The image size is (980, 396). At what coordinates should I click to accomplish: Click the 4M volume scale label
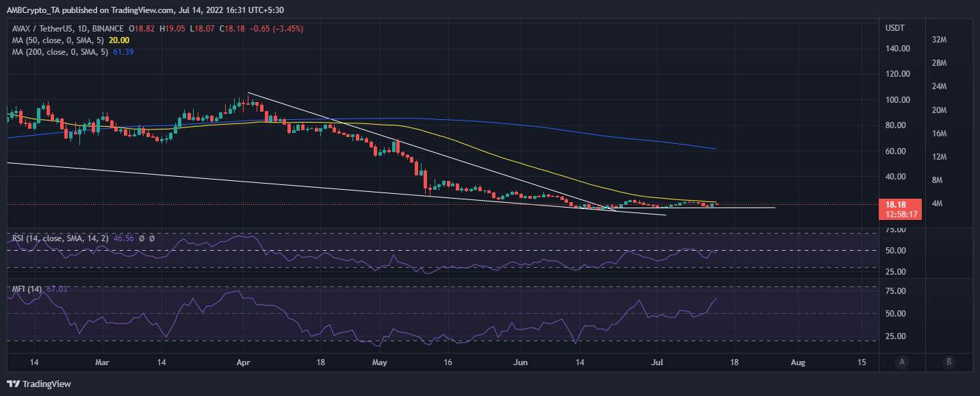coord(937,204)
